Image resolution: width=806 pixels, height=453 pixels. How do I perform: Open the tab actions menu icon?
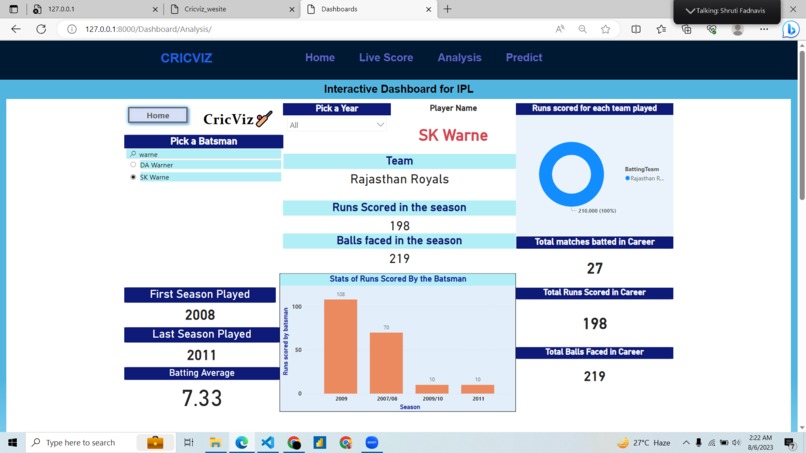(14, 9)
